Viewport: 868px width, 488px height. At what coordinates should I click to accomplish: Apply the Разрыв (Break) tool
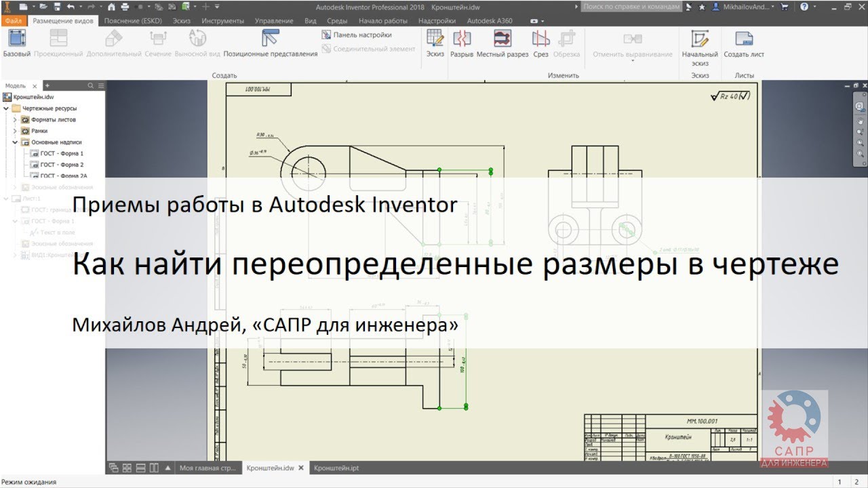(462, 43)
